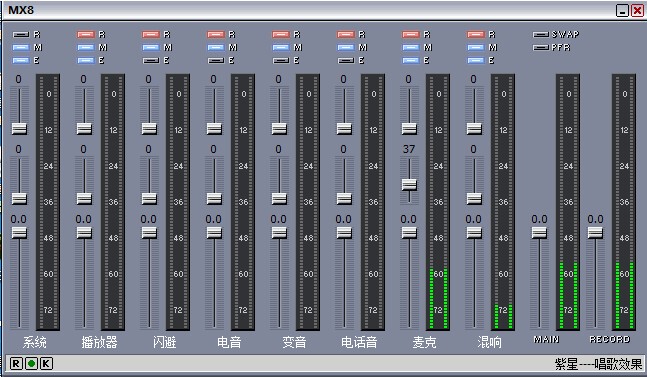Click the 麦克 channel level meter
The image size is (647, 377).
[x=438, y=202]
